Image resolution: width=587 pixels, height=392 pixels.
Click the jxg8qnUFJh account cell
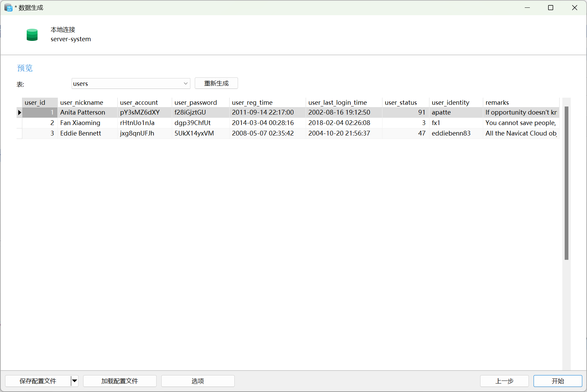tap(144, 133)
